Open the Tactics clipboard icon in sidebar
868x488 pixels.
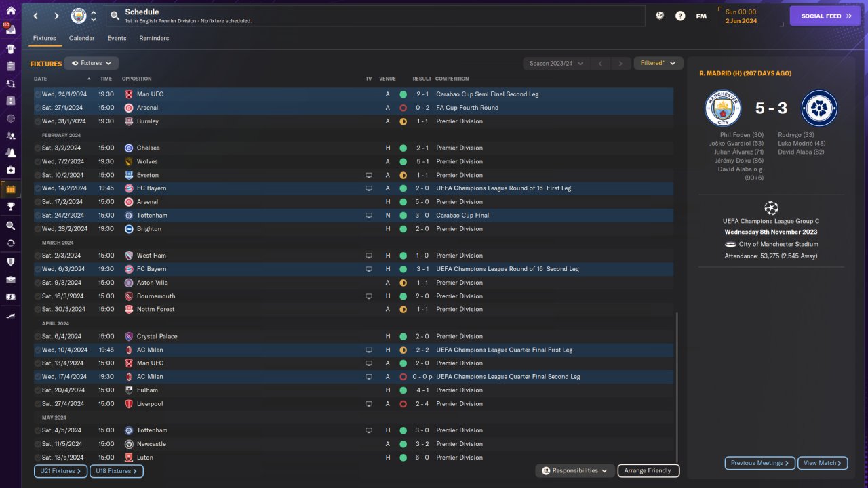(10, 66)
